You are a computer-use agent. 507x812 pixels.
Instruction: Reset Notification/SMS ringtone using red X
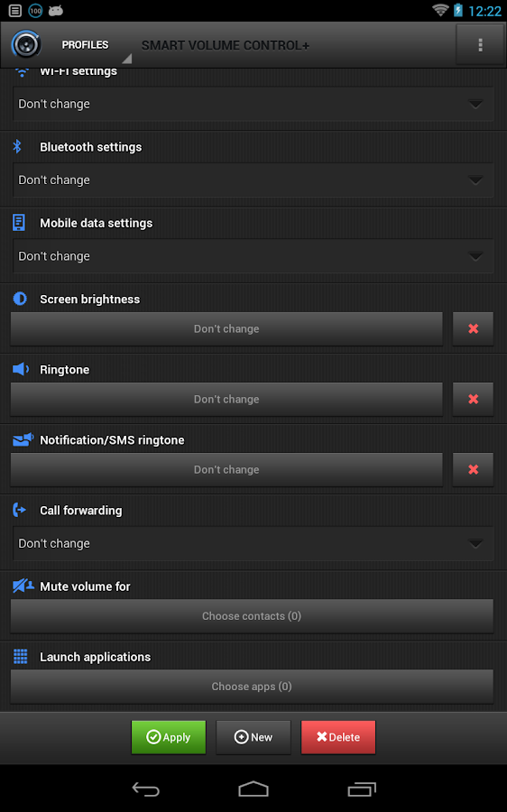pos(473,470)
